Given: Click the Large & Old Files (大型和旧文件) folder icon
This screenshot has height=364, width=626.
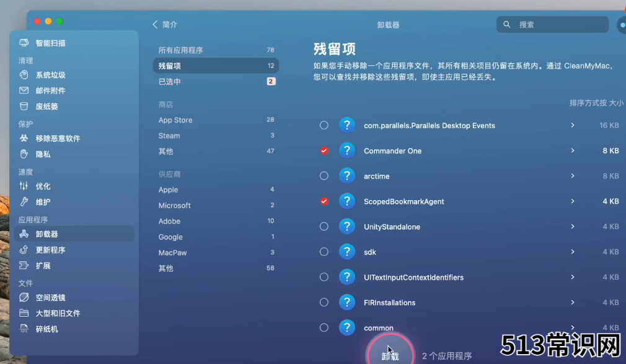Looking at the screenshot, I should 24,313.
